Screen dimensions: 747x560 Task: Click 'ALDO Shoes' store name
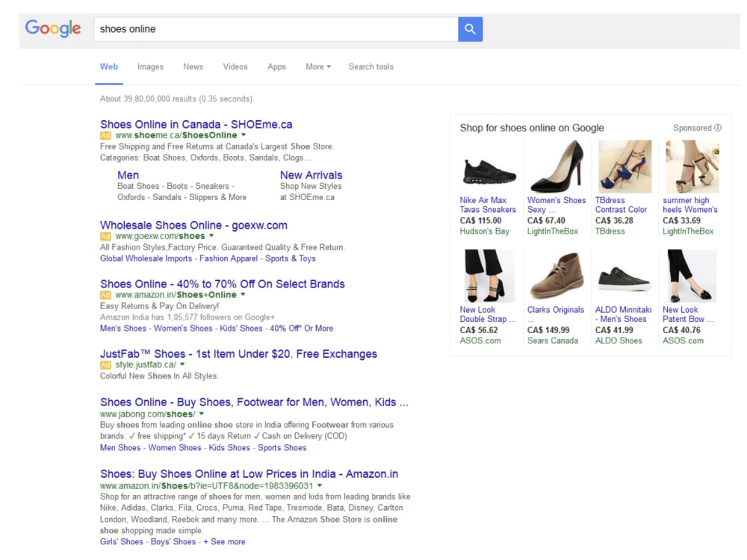619,341
